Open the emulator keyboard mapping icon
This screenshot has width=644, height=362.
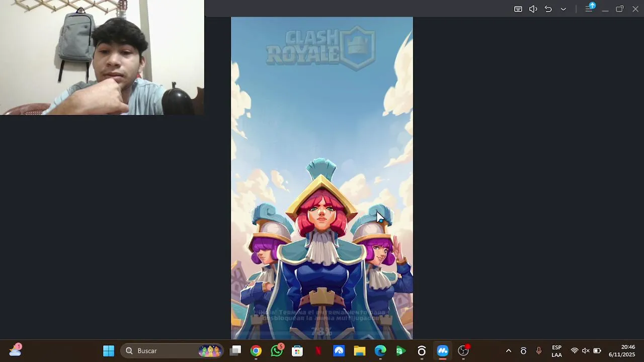click(518, 9)
